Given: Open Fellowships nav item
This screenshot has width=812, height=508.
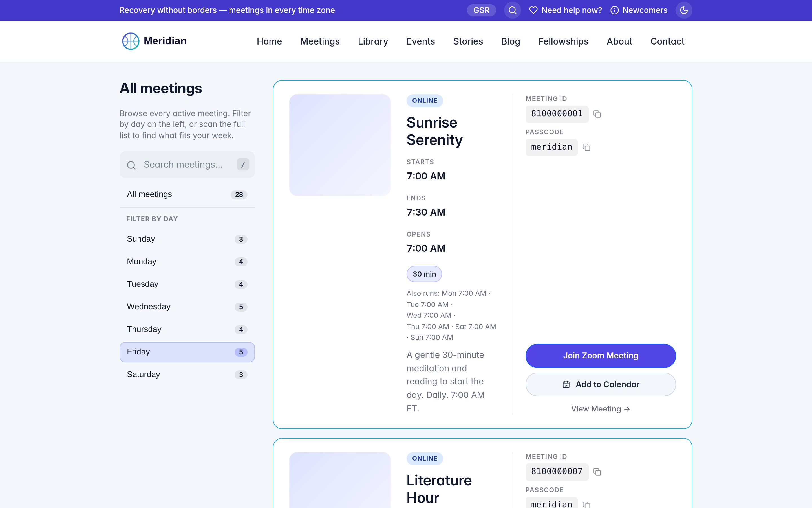Looking at the screenshot, I should click(x=563, y=41).
